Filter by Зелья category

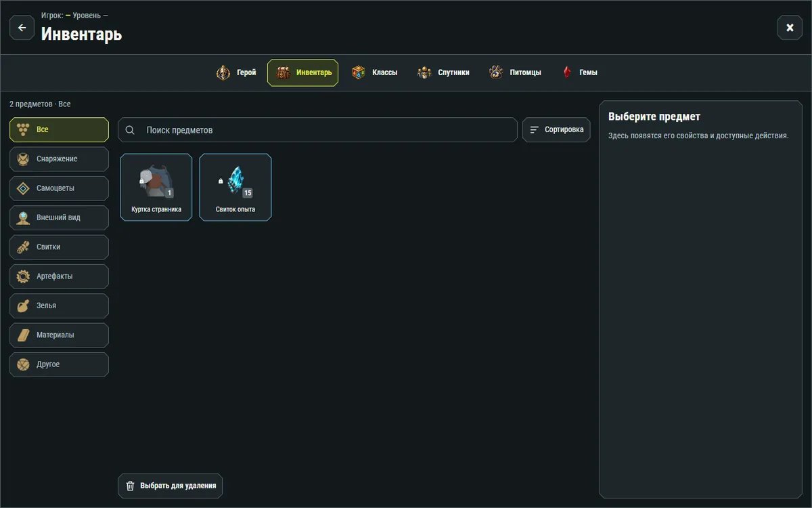(59, 305)
